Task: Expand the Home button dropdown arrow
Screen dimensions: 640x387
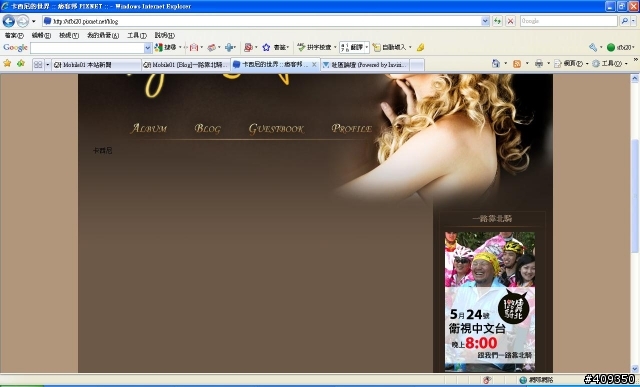Action: pos(506,64)
